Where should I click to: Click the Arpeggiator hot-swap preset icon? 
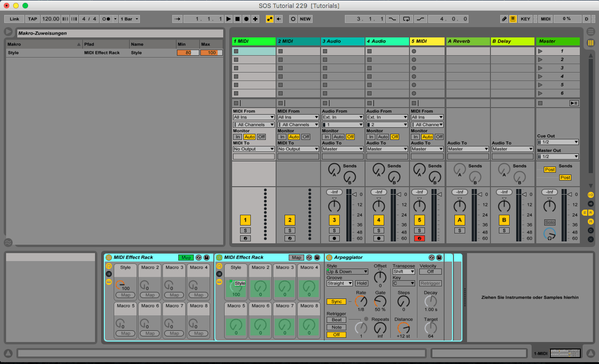[x=431, y=258]
